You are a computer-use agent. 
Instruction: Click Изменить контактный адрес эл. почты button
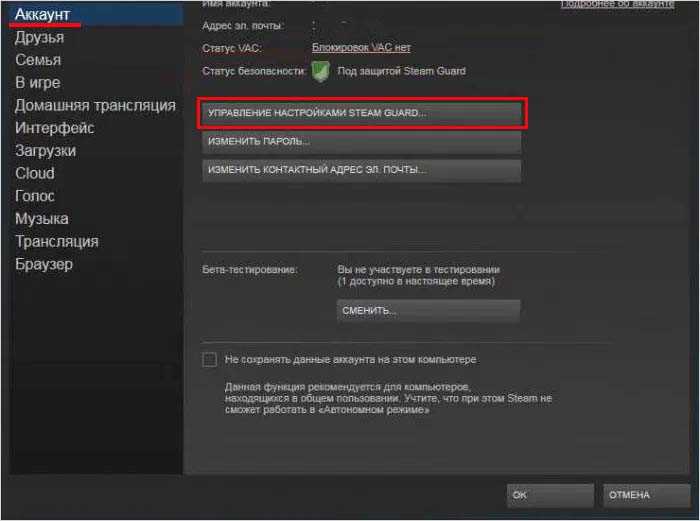(x=362, y=170)
